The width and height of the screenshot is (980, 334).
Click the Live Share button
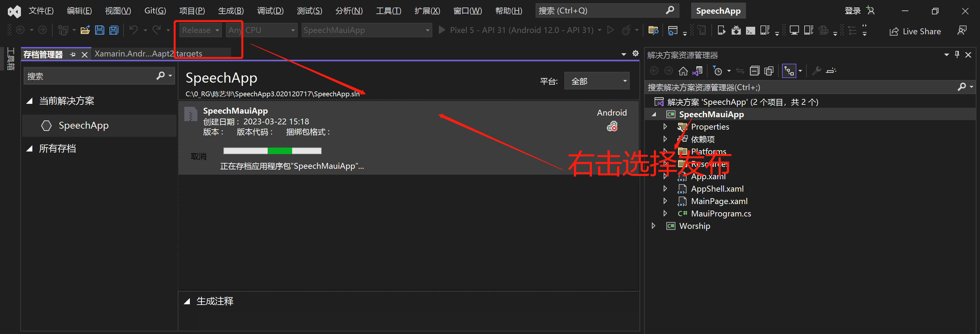pyautogui.click(x=915, y=31)
